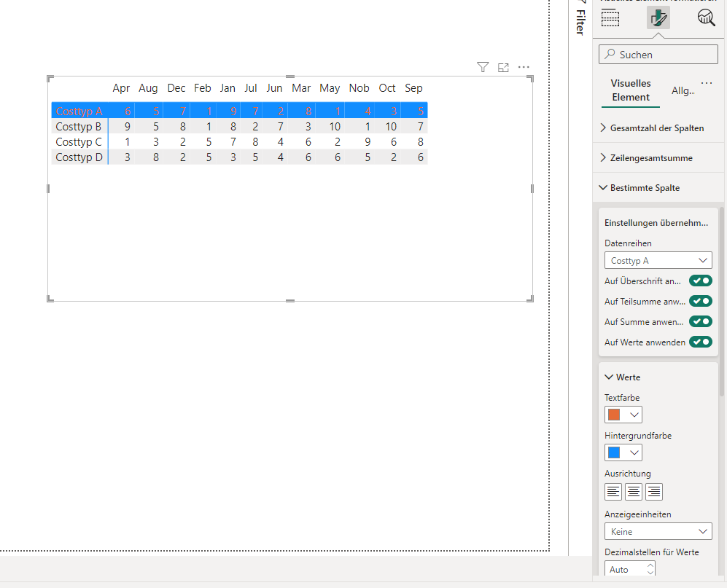
Task: Click Costtyp D Aug value 8
Action: tap(156, 157)
